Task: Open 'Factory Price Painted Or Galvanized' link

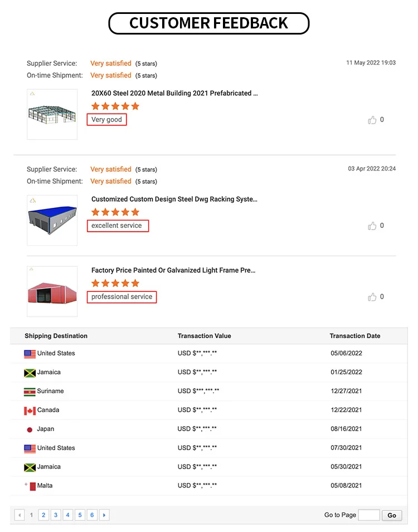Action: (173, 270)
